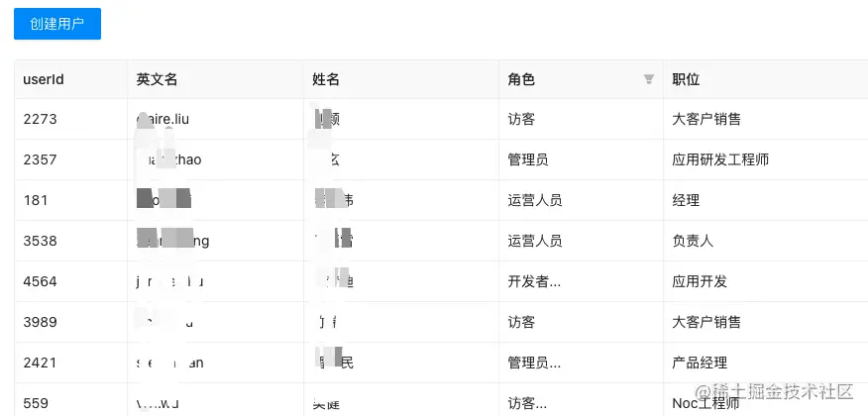This screenshot has width=868, height=416.
Task: Click the userId column header
Action: click(45, 79)
